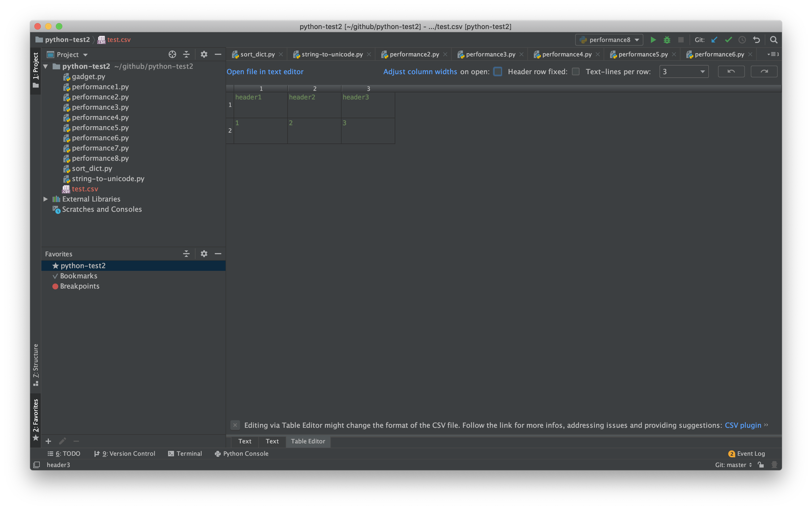Image resolution: width=812 pixels, height=510 pixels.
Task: Dismiss the Table Editor format warning
Action: pyautogui.click(x=235, y=425)
